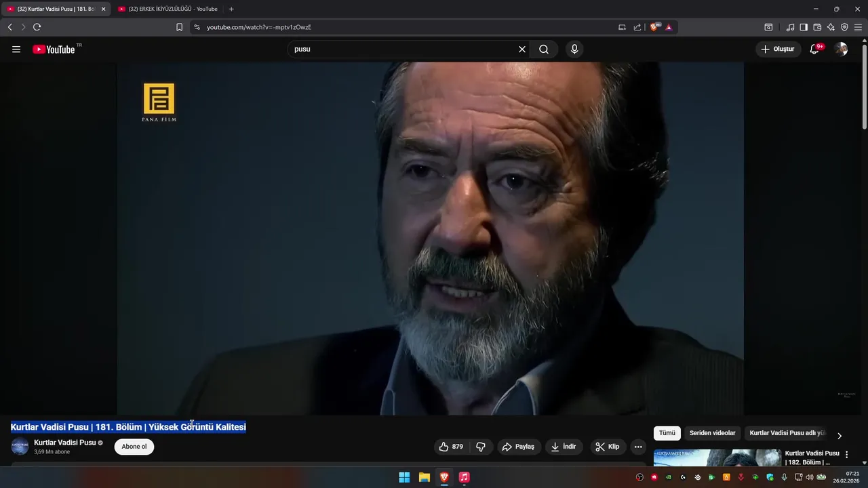Click the video player area

coord(430,239)
